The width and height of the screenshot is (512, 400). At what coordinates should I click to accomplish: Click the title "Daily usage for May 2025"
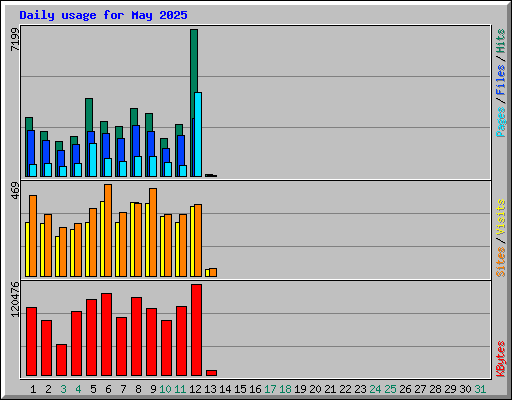click(103, 15)
